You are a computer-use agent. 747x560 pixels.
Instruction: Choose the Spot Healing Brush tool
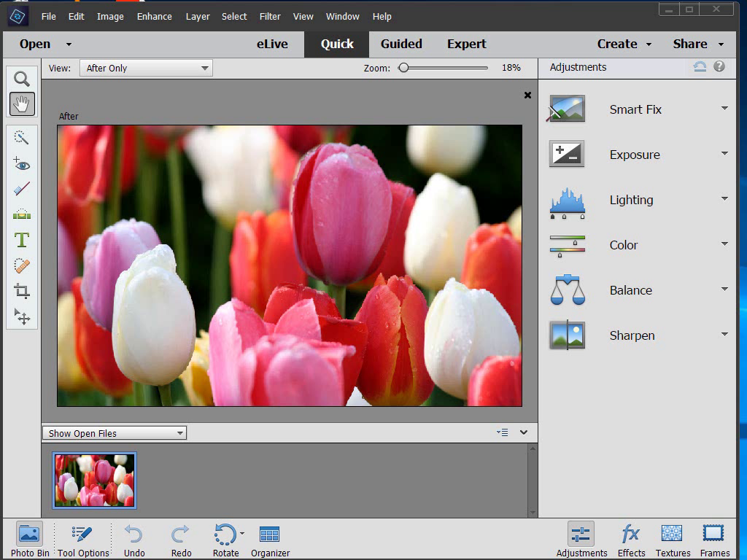click(x=22, y=265)
